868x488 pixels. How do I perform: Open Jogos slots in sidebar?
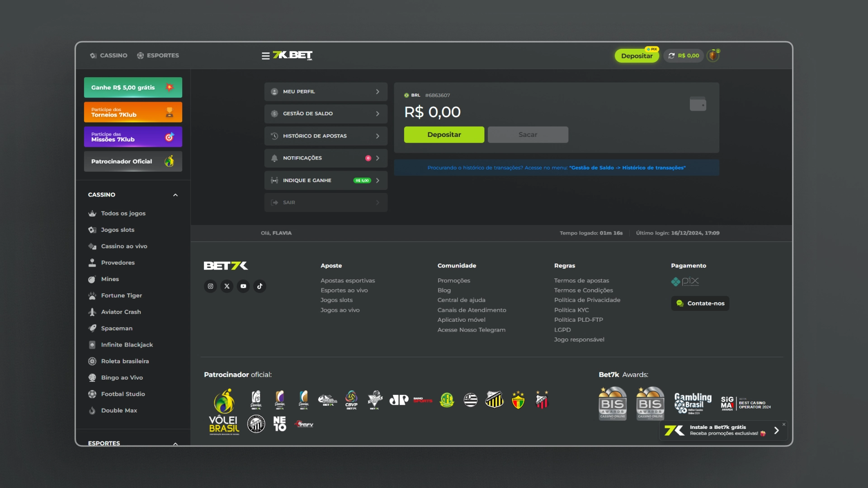coord(112,230)
